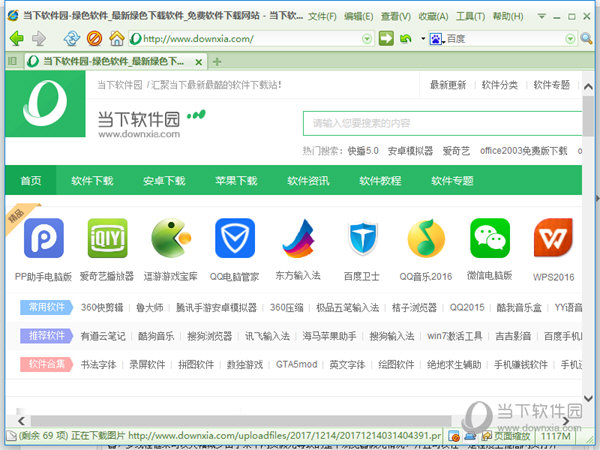Click the GTA5mod link
This screenshot has height=450, width=600.
coord(297,364)
